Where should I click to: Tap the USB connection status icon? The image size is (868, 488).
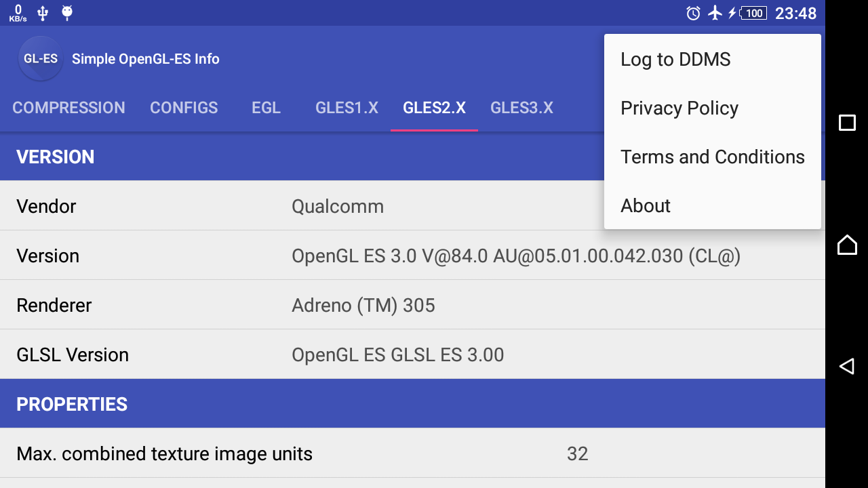[x=43, y=13]
